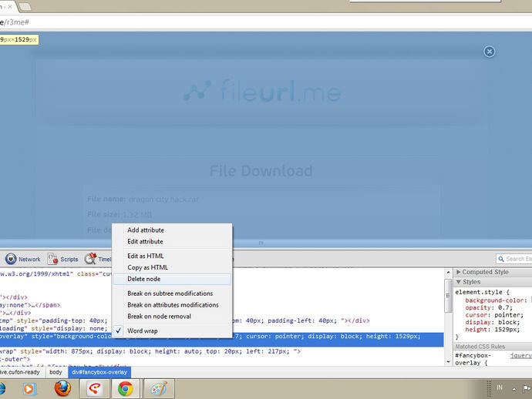Image resolution: width=532 pixels, height=399 pixels.
Task: Click the elements panel scroll down arrow
Action: coord(448,362)
